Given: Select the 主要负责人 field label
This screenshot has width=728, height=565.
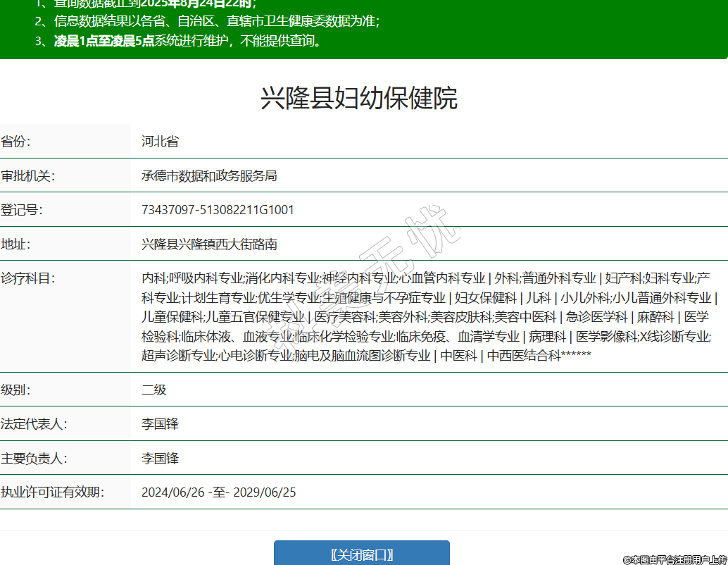Looking at the screenshot, I should click(34, 459).
